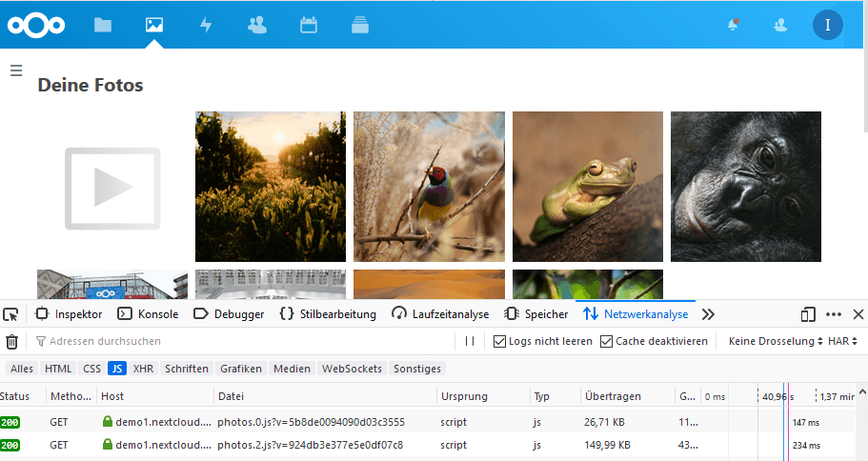The height and width of the screenshot is (461, 868).
Task: Click the element picker icon in devtools
Action: pos(11,314)
